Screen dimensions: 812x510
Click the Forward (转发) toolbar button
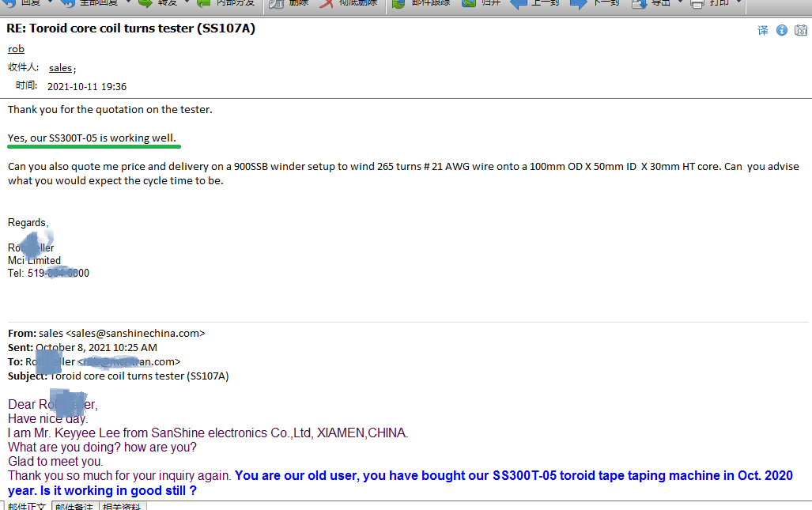158,3
